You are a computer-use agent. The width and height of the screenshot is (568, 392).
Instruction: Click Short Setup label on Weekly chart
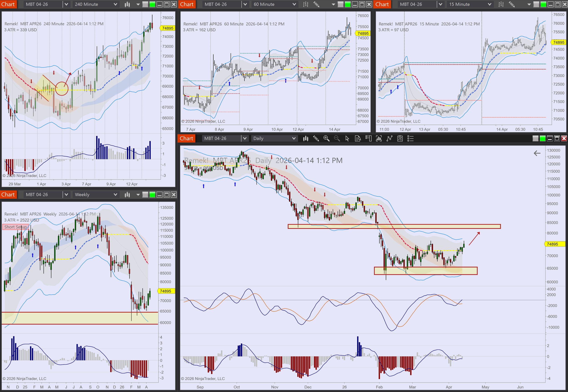[x=15, y=227]
